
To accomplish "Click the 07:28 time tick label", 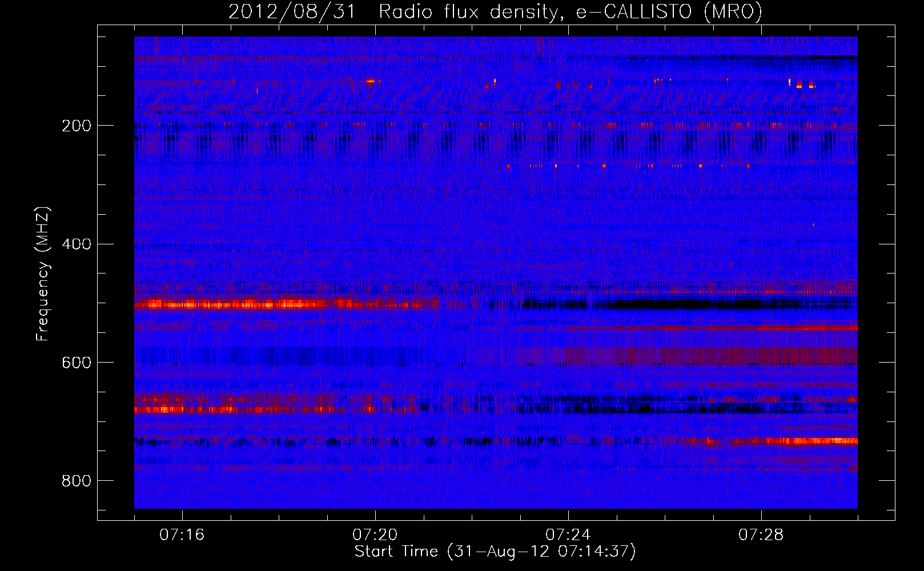I will (761, 535).
